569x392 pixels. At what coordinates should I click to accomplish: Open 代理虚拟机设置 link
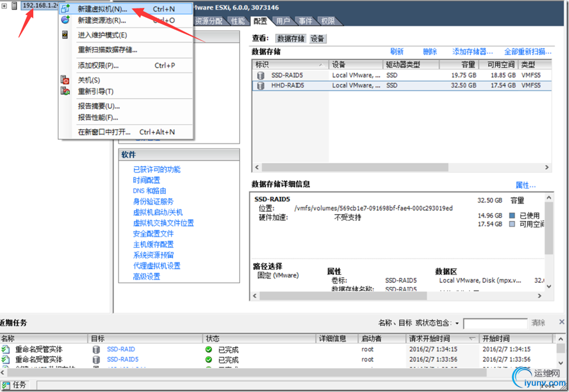[x=157, y=266]
